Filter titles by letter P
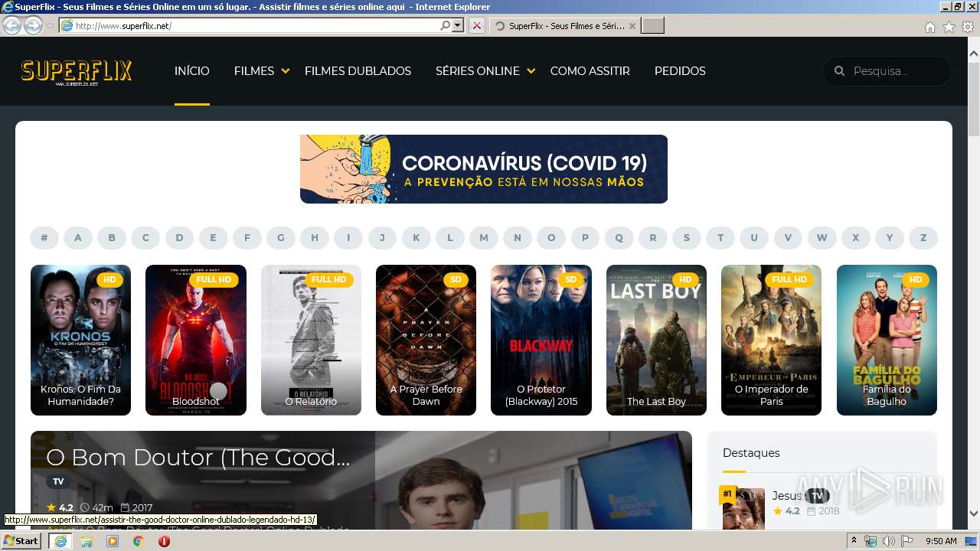Screen dimensions: 980x551 (585, 238)
